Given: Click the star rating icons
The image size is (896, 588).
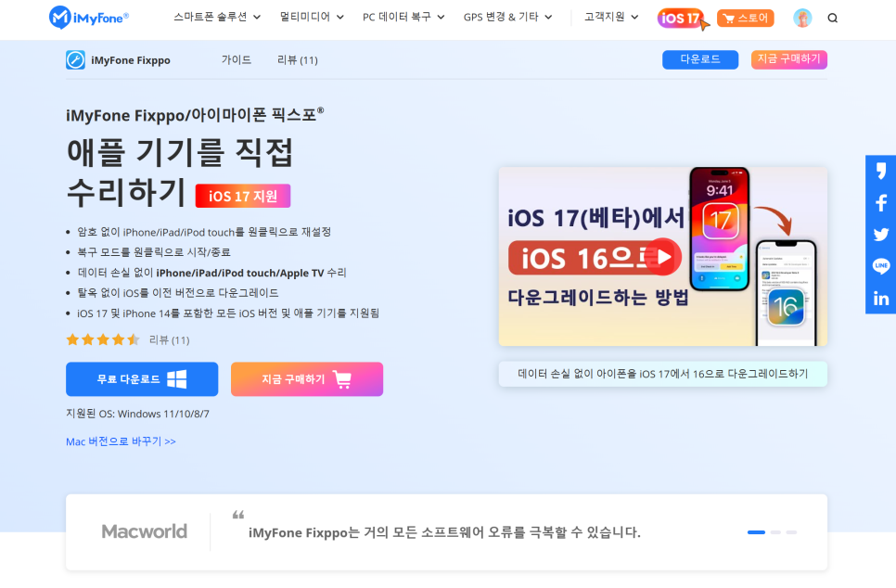Looking at the screenshot, I should pyautogui.click(x=103, y=340).
